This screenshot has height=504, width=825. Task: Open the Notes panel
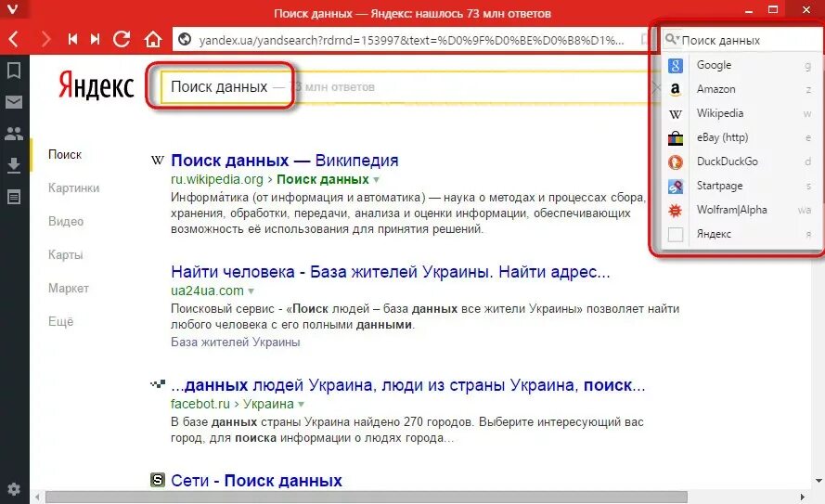click(14, 197)
